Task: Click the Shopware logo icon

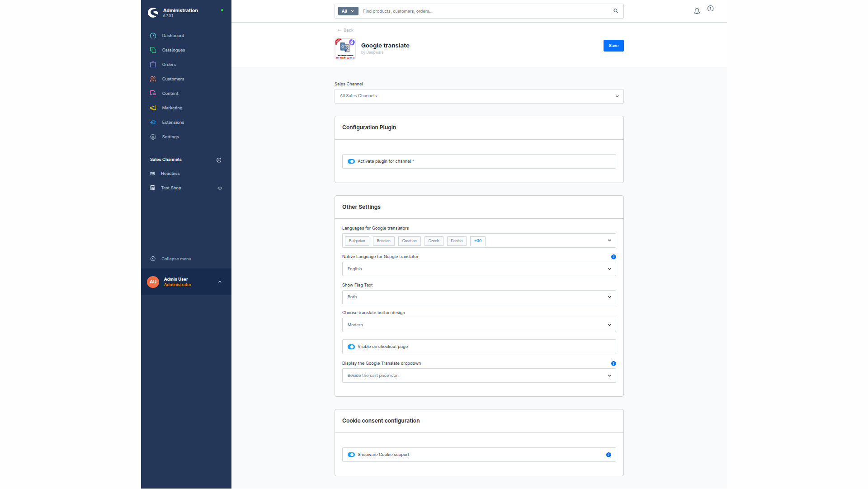Action: pos(153,13)
